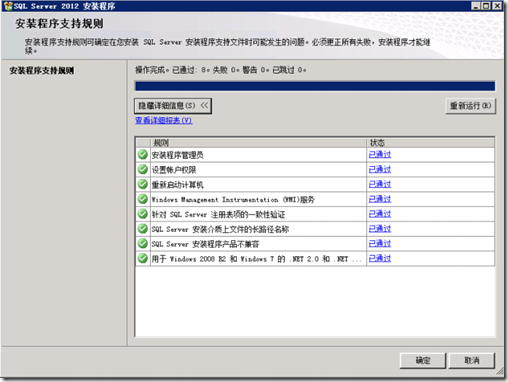Viewport: 508px width, 382px height.
Task: Click 取消 button
Action: click(x=472, y=360)
